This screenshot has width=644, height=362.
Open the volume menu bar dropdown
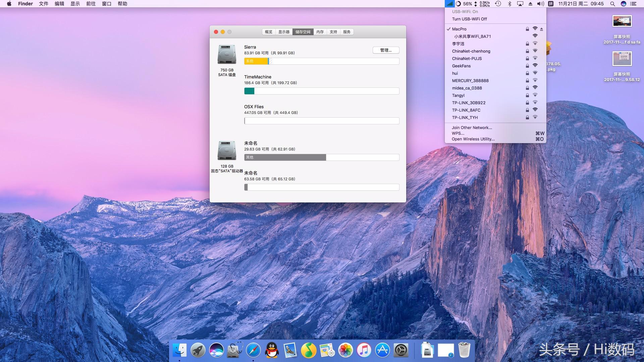click(540, 4)
